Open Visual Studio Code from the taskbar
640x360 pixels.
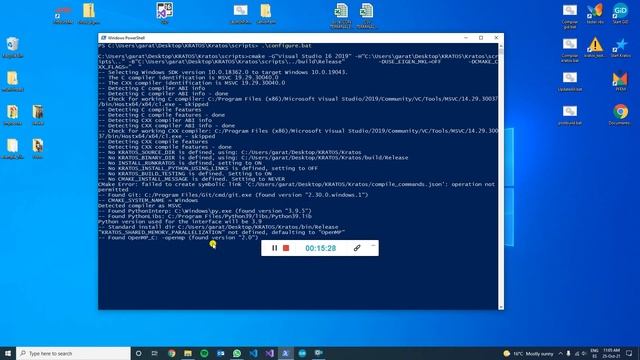point(253,353)
